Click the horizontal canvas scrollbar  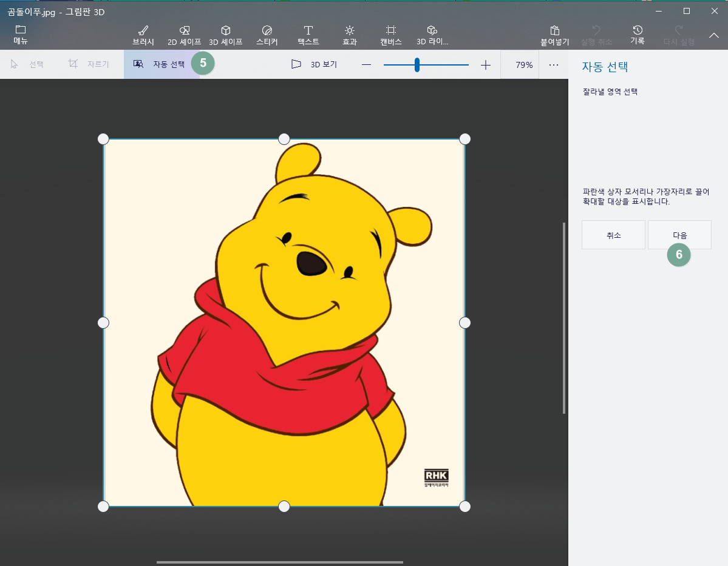click(x=279, y=562)
